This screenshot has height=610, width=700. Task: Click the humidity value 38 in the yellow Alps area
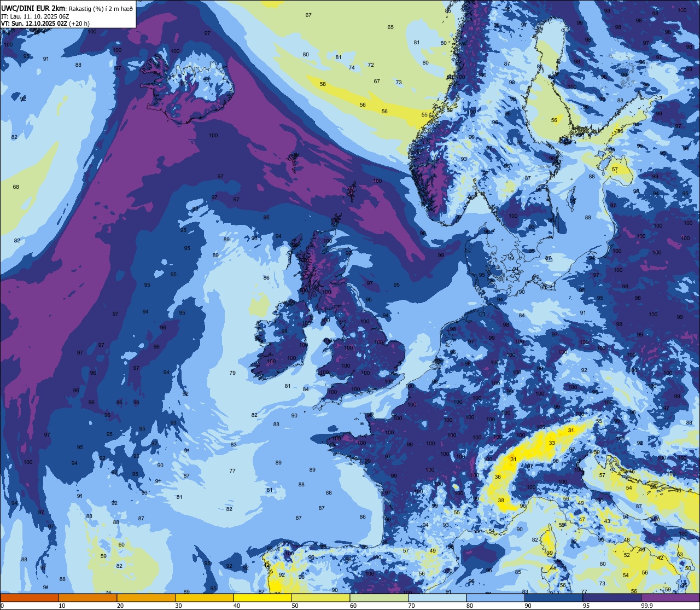pos(501,501)
